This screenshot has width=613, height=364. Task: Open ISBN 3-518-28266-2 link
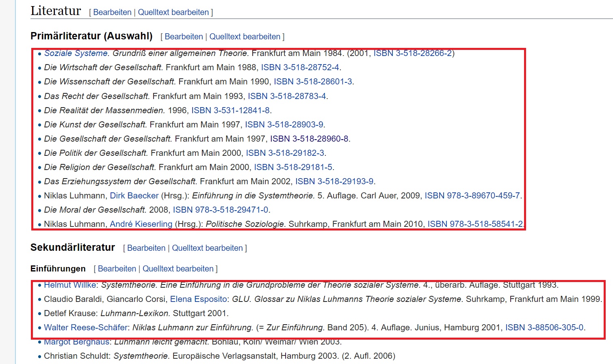[x=412, y=54]
